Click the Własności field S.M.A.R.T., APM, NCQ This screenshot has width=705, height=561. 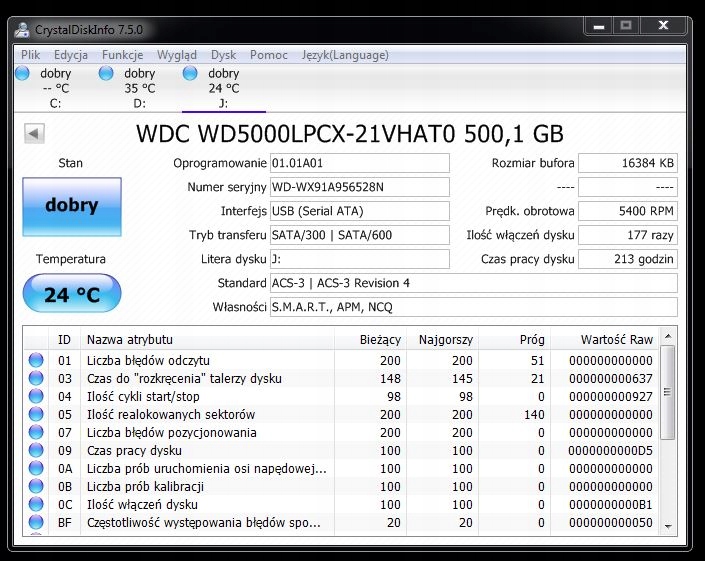(474, 307)
